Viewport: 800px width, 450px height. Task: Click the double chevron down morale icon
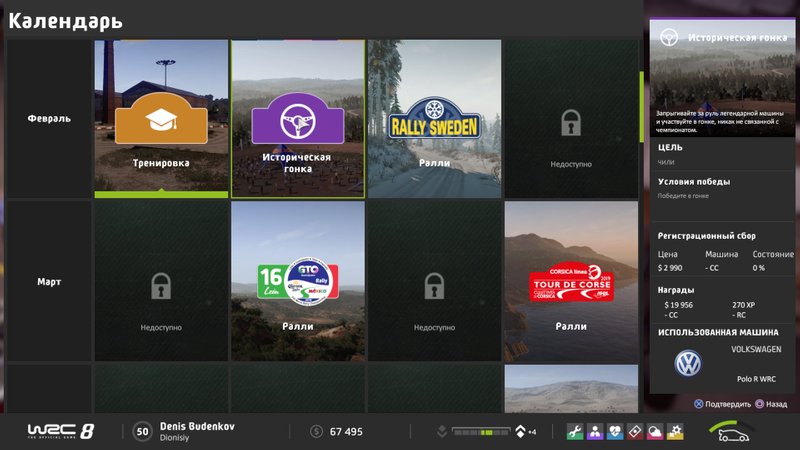click(442, 432)
